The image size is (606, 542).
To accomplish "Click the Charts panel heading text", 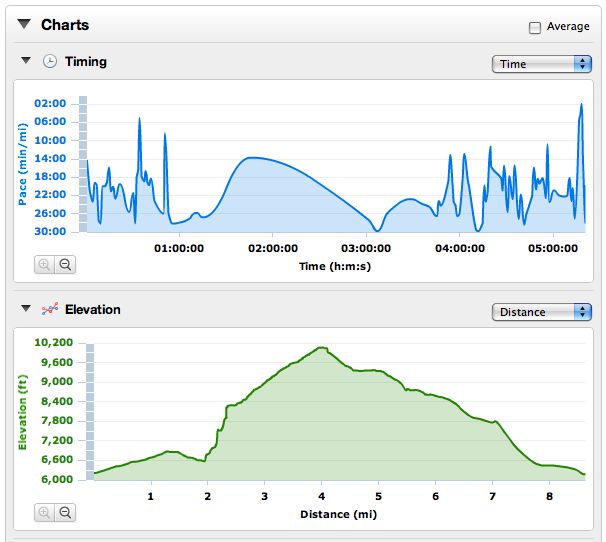I will click(x=65, y=25).
